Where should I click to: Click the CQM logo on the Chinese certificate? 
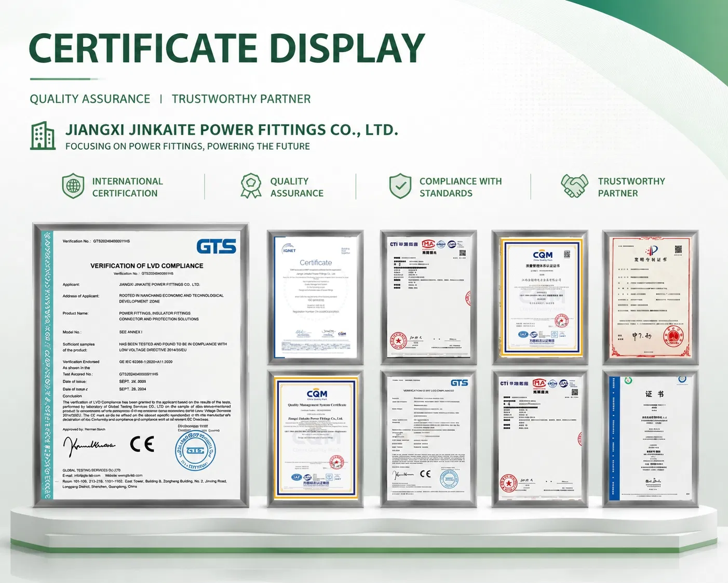[x=543, y=255]
